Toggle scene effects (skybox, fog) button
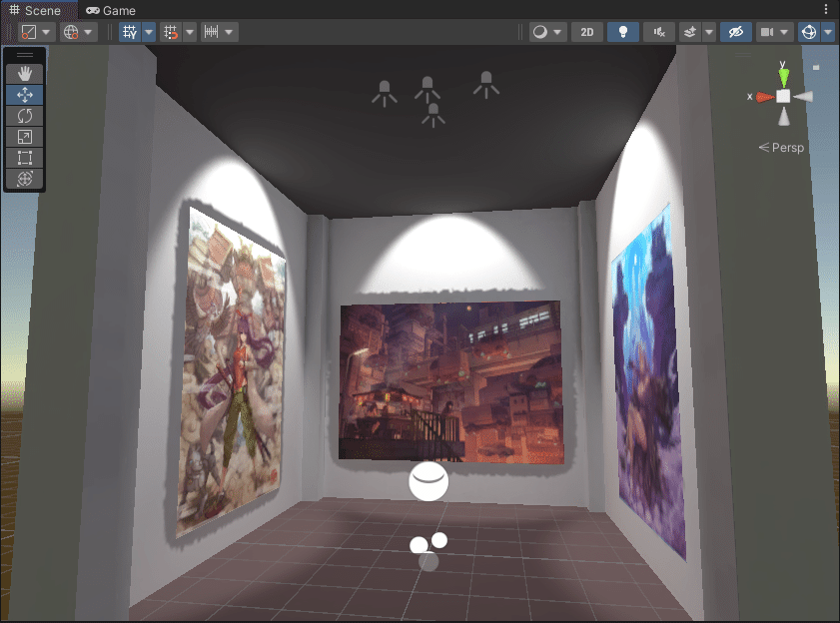The height and width of the screenshot is (623, 840). tap(690, 32)
